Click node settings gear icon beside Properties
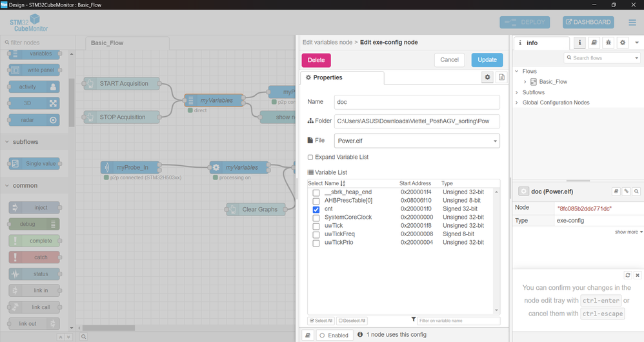The image size is (644, 342). point(488,77)
